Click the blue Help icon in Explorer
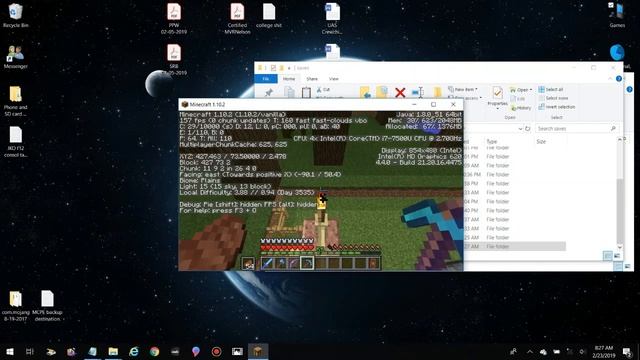 (x=619, y=78)
